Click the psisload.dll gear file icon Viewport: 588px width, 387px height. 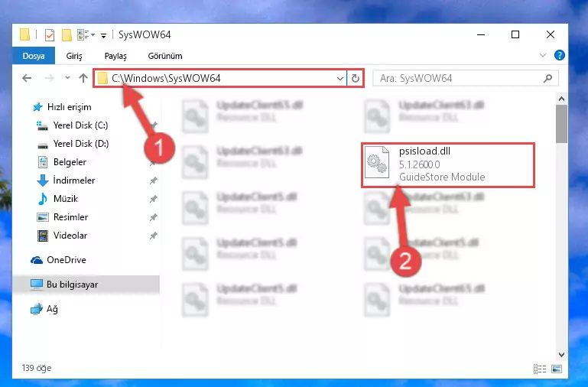[x=377, y=163]
